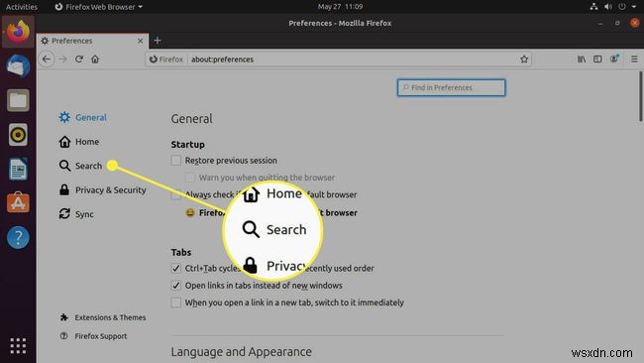Open Privacy & Security category
The width and height of the screenshot is (644, 363).
point(102,189)
